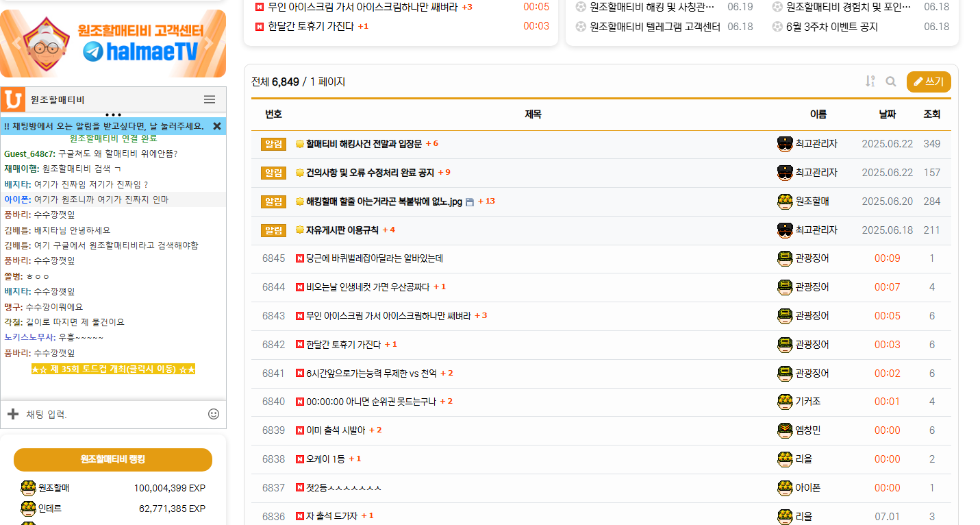980x525 pixels.
Task: Click the halmaeTV Telegram customer center banner
Action: (113, 43)
